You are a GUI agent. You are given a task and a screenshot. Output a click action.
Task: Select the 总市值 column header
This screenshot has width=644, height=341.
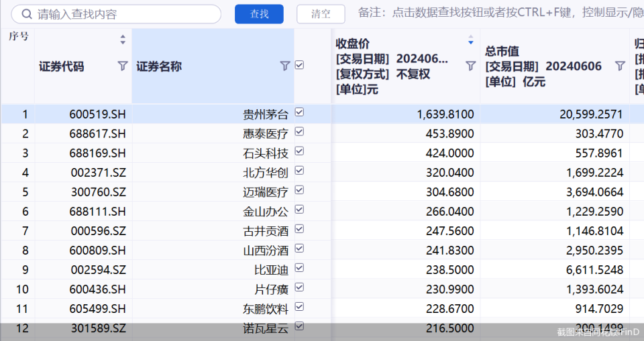pos(555,66)
